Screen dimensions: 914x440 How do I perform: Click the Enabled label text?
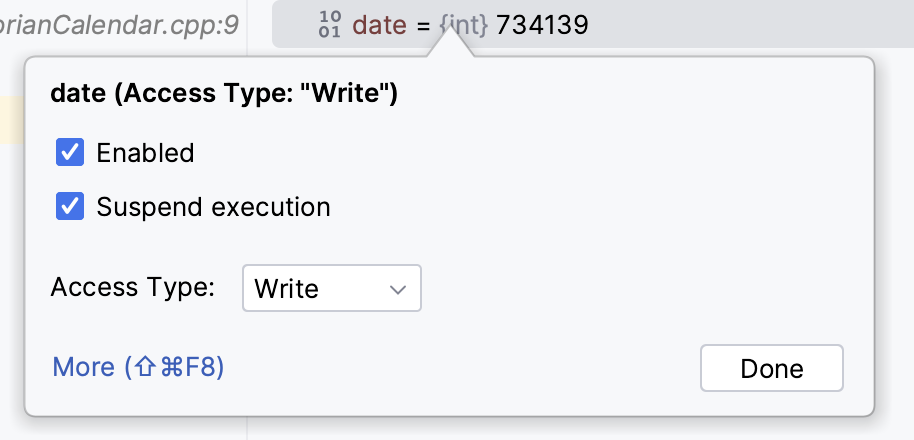[145, 153]
